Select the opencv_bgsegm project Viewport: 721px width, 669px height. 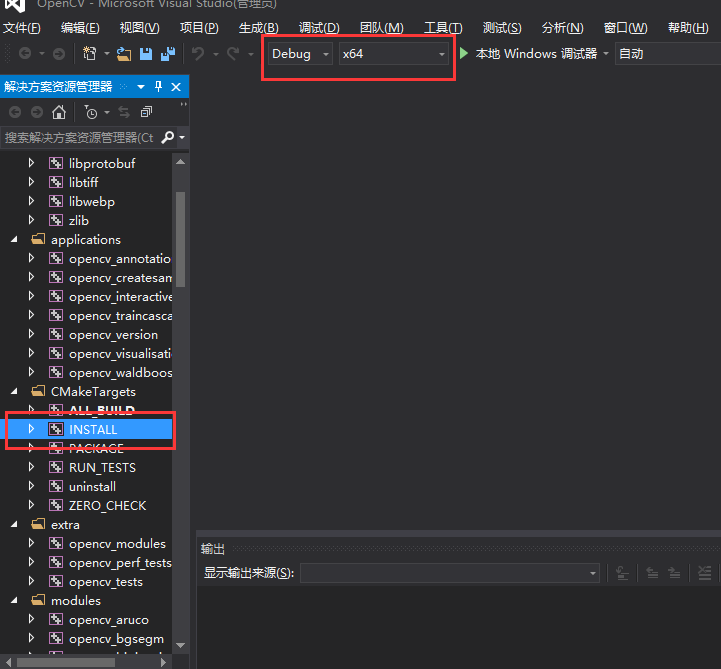pyautogui.click(x=116, y=639)
